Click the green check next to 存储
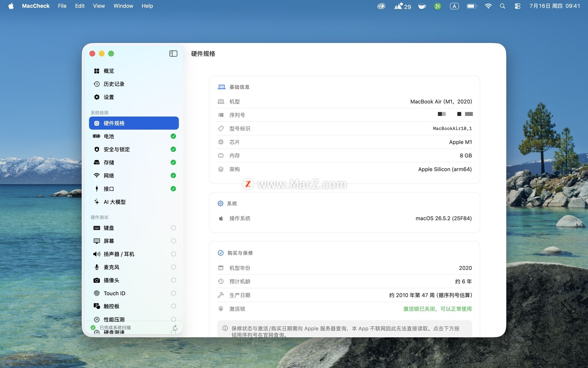The height and width of the screenshot is (368, 588). pyautogui.click(x=173, y=163)
